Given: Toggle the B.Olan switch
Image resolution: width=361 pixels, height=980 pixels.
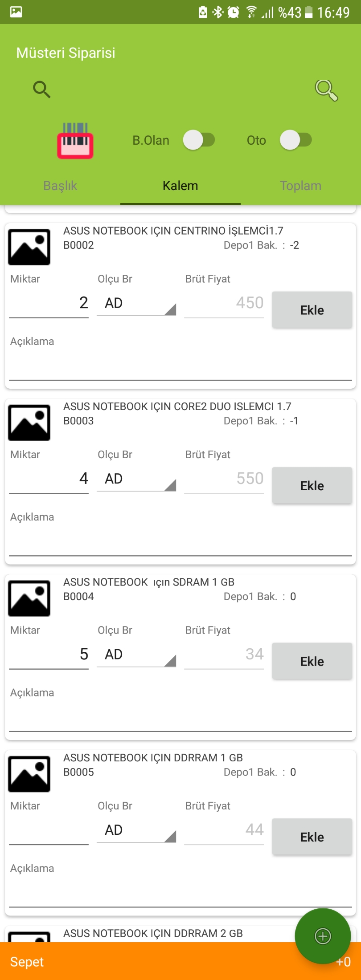Looking at the screenshot, I should [199, 140].
